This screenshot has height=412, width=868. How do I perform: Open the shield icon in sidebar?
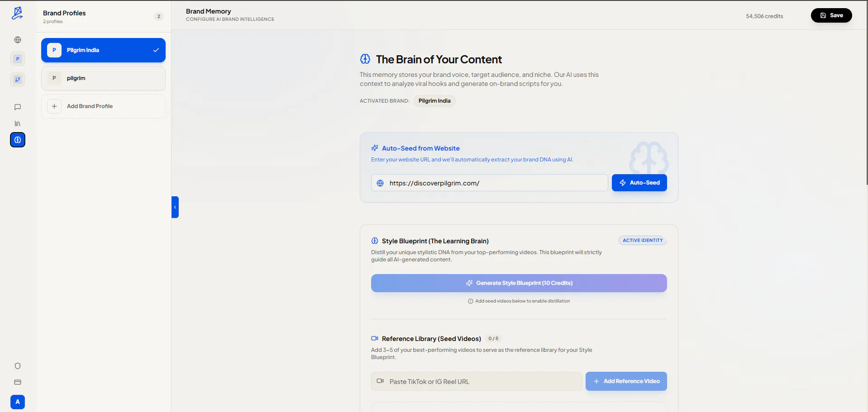18,366
